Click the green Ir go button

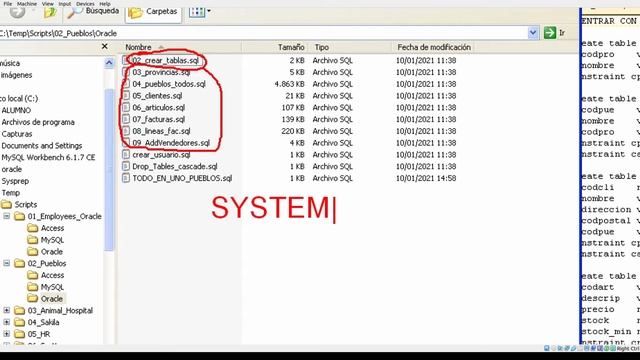(x=555, y=33)
